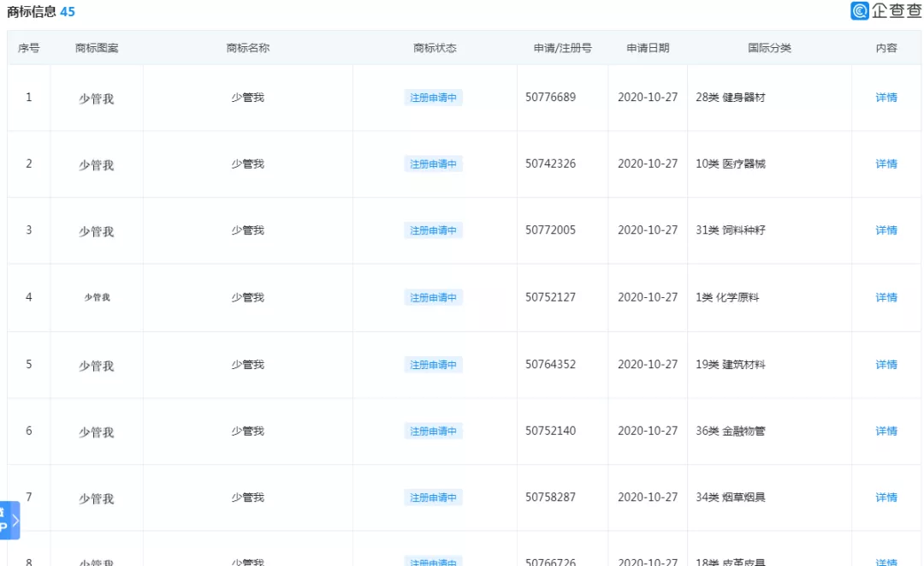
Task: Click the 少管我 trademark image in row 1
Action: point(97,97)
